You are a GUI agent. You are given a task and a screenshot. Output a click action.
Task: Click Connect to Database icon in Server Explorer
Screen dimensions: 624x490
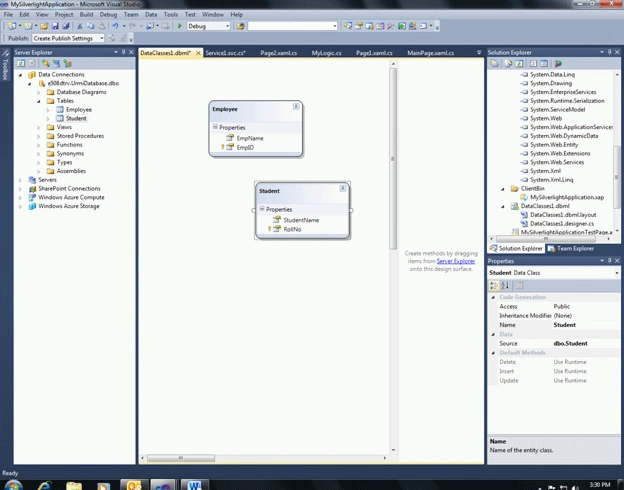tap(46, 63)
